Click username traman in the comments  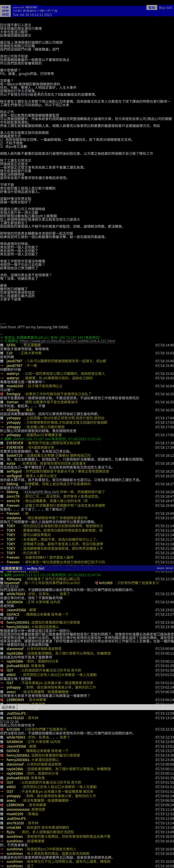click(12, 402)
